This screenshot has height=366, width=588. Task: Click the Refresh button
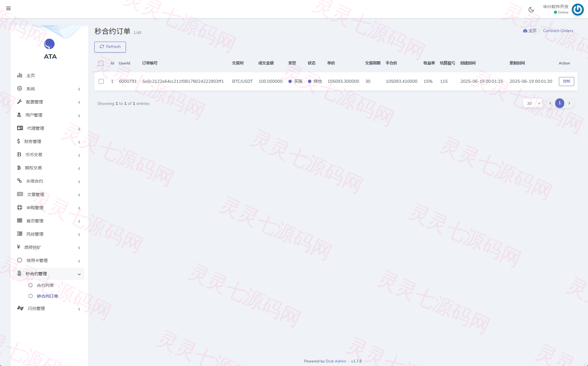click(110, 47)
